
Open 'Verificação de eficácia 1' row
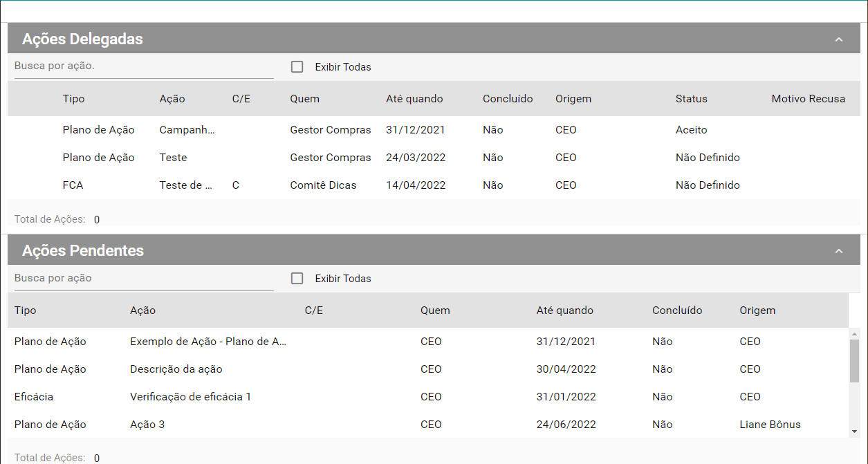191,397
